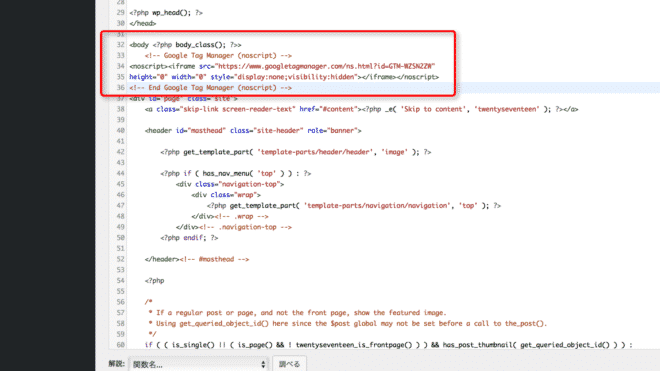Click the '</head>' closing tag on line 30
The height and width of the screenshot is (371, 660).
coord(143,24)
